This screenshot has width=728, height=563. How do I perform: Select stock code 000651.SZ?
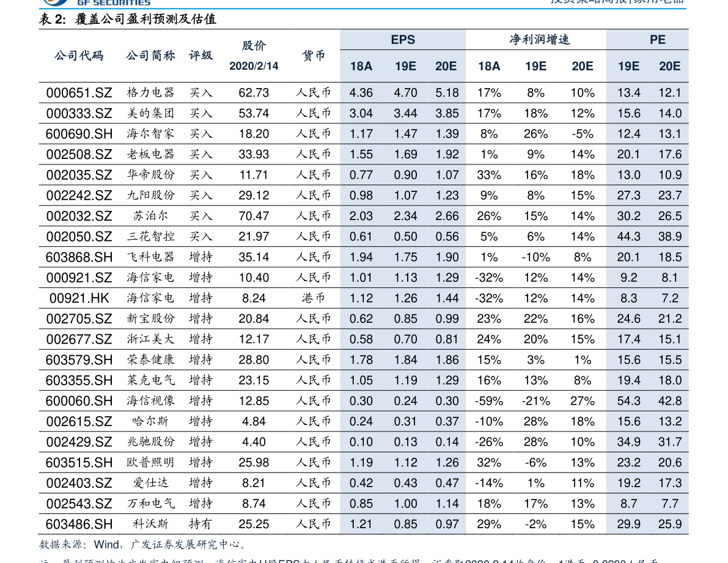(x=79, y=93)
